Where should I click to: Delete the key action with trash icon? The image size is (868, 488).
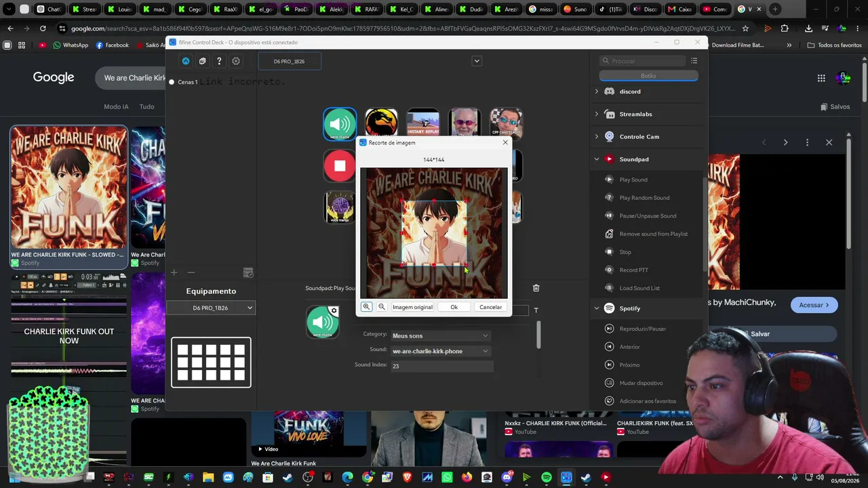(536, 288)
